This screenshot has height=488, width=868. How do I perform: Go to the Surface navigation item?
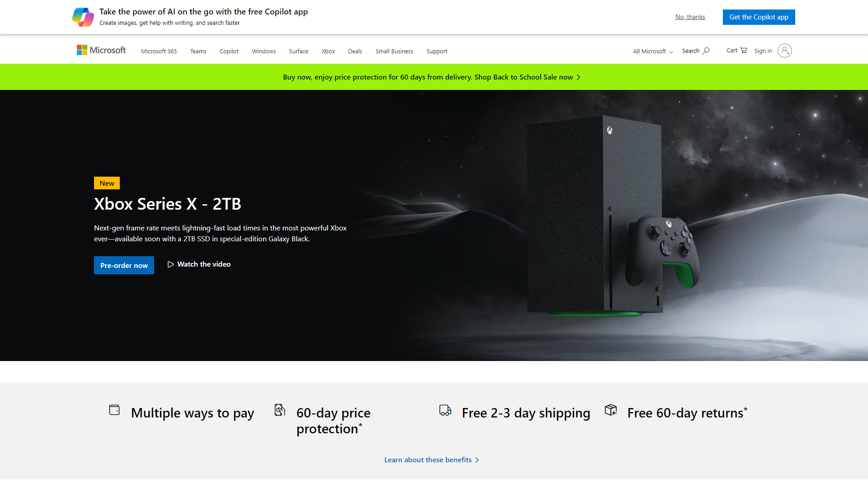(x=298, y=51)
